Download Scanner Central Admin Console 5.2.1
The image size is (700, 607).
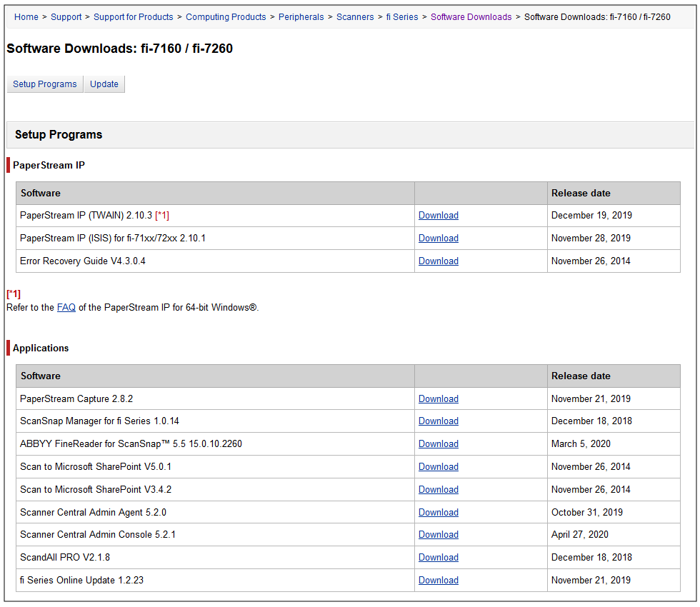pos(439,535)
